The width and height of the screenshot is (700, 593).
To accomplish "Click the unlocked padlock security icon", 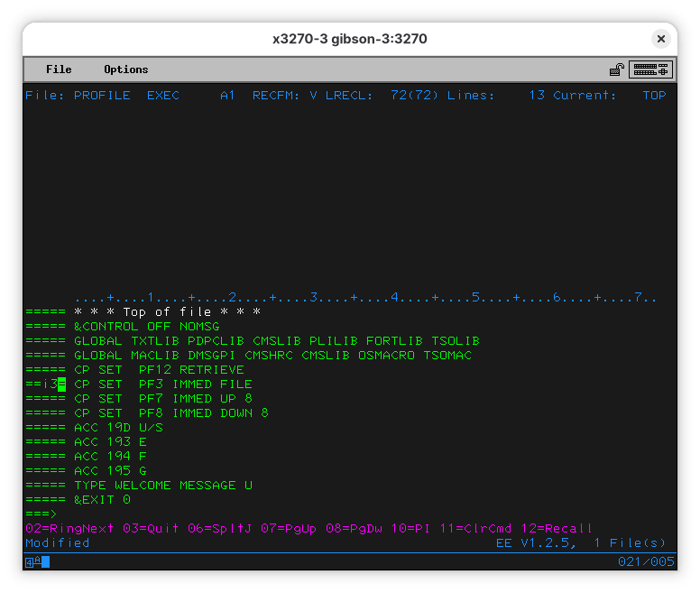I will (616, 69).
